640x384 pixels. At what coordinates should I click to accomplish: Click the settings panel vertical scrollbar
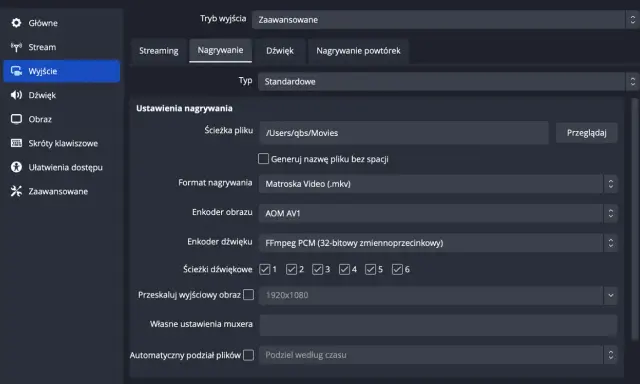coord(634,219)
